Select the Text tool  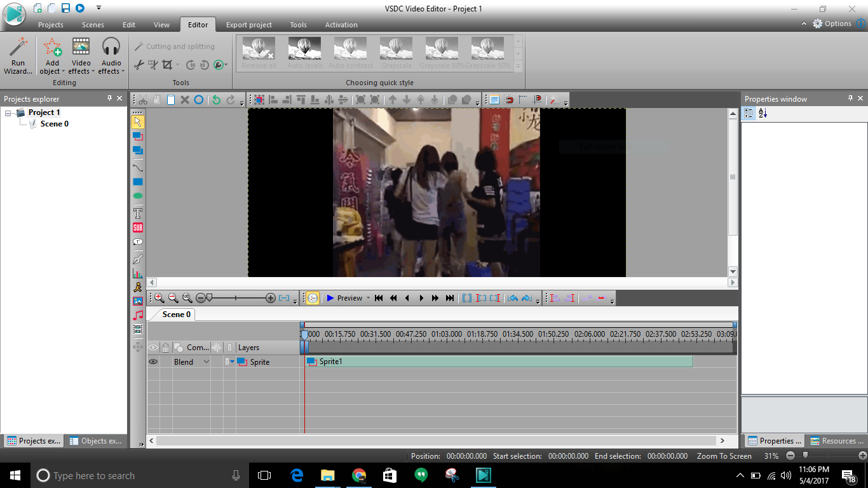(138, 213)
